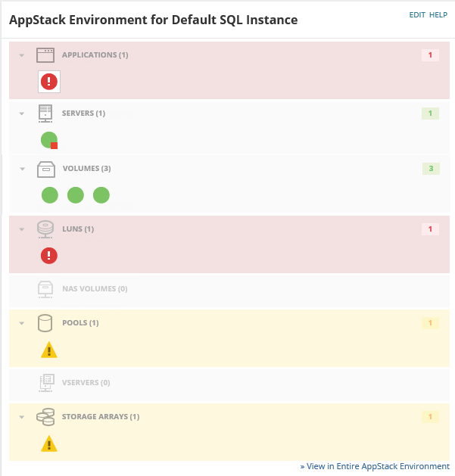Click the critical status icon under Applications
The width and height of the screenshot is (455, 476).
(49, 82)
